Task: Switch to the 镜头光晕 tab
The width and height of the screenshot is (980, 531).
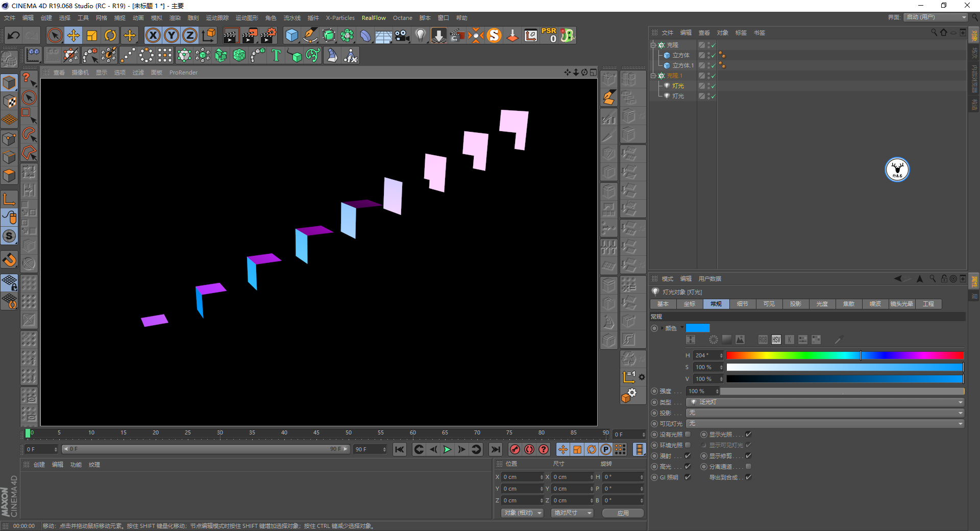Action: (x=902, y=304)
